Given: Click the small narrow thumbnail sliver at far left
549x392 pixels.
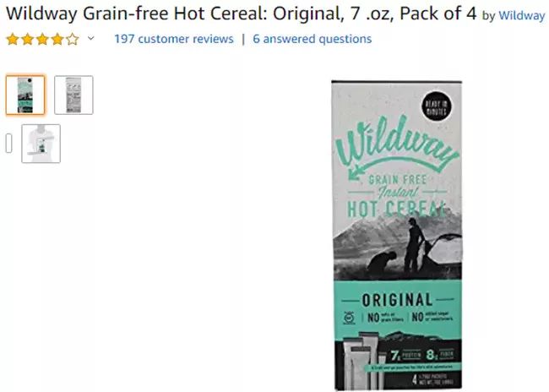Looking at the screenshot, I should coord(9,144).
